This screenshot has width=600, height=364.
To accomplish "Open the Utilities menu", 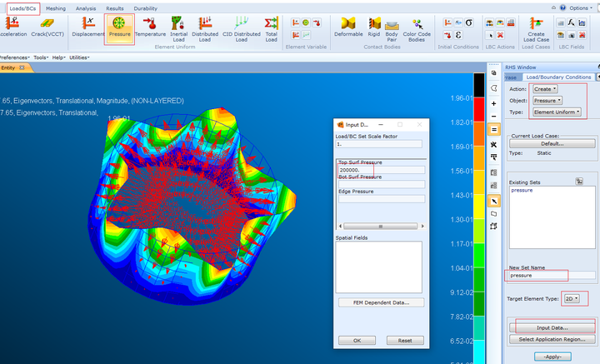I will [x=79, y=57].
